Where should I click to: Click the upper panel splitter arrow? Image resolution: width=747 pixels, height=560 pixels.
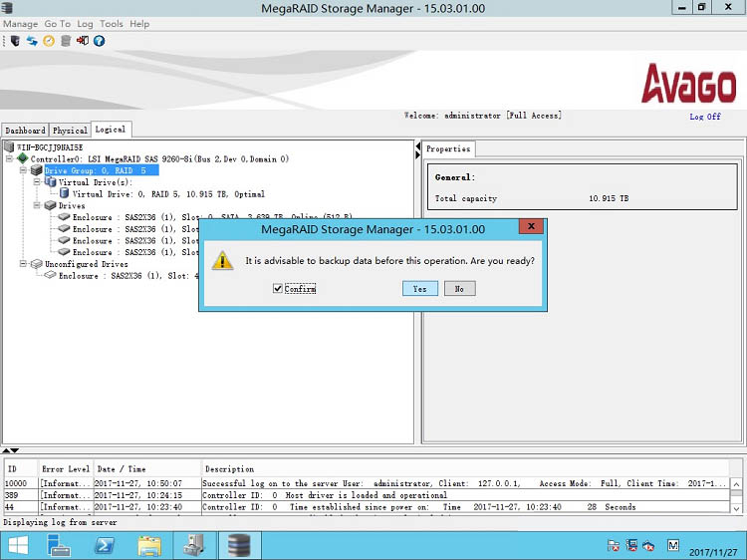(x=417, y=145)
